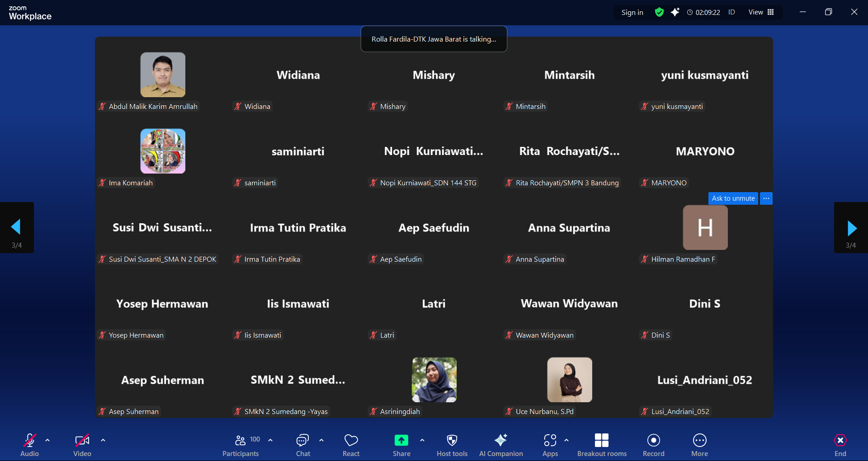Select Ima Komariah's profile picture
Screen dimensions: 868x461
(x=163, y=151)
